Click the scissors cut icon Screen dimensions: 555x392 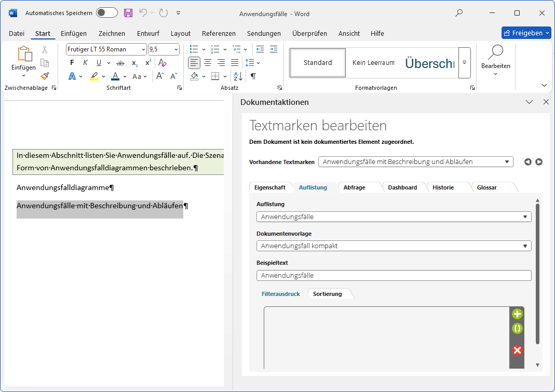coord(45,49)
